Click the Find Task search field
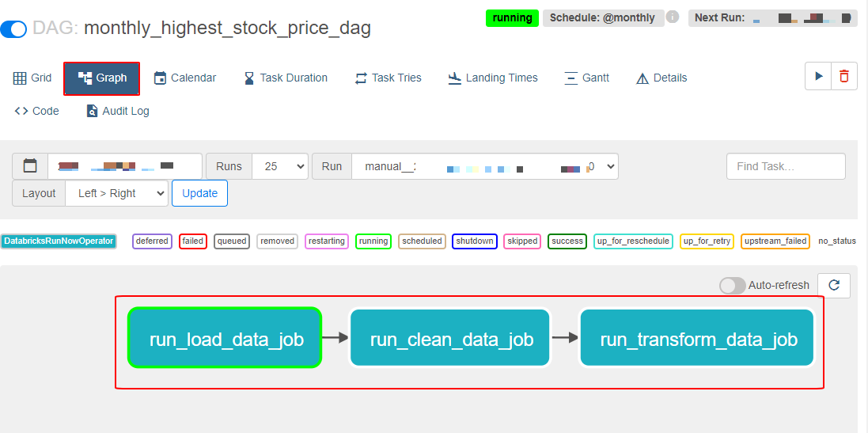Image resolution: width=868 pixels, height=433 pixels. (x=785, y=166)
